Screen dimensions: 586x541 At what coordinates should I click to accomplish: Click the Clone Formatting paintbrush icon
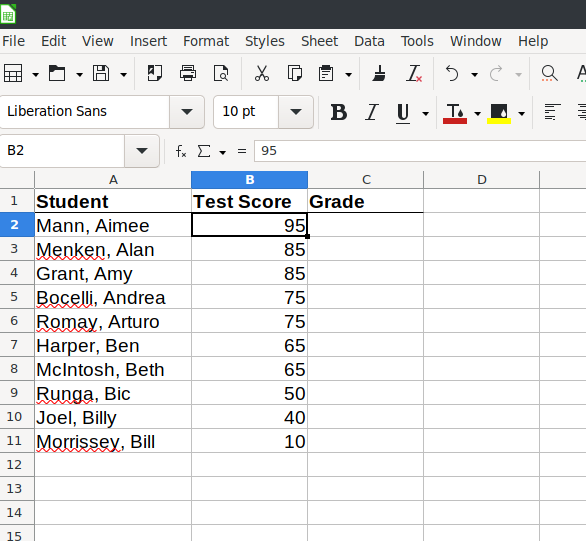(379, 73)
